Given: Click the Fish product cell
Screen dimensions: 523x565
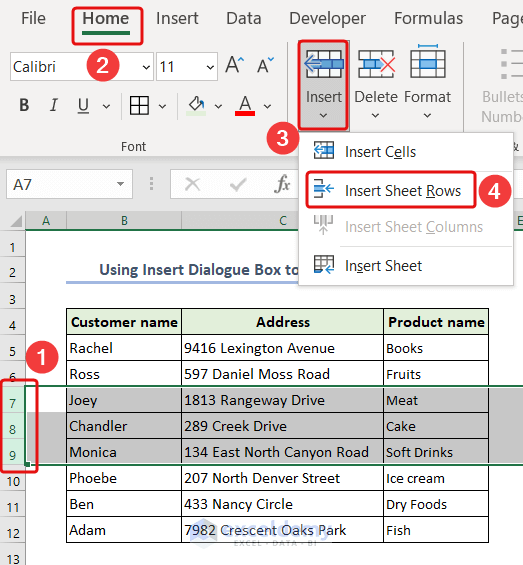Looking at the screenshot, I should point(436,530).
